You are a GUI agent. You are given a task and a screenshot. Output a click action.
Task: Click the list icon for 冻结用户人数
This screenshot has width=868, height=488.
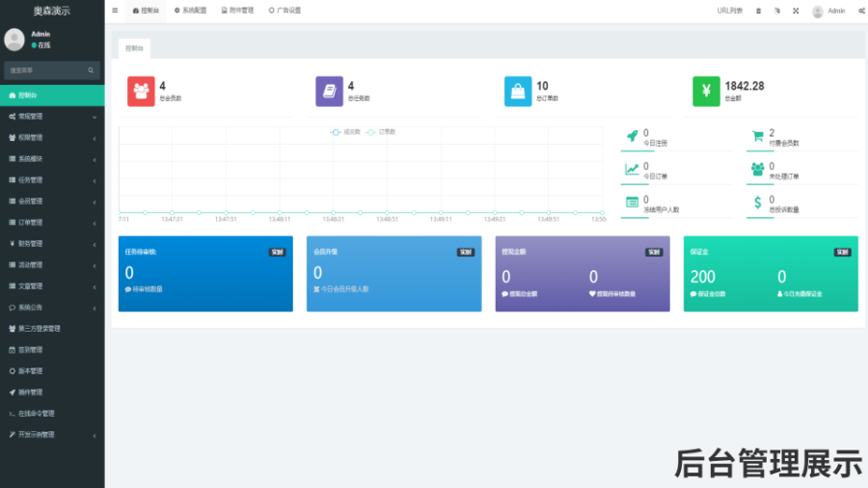pos(632,202)
